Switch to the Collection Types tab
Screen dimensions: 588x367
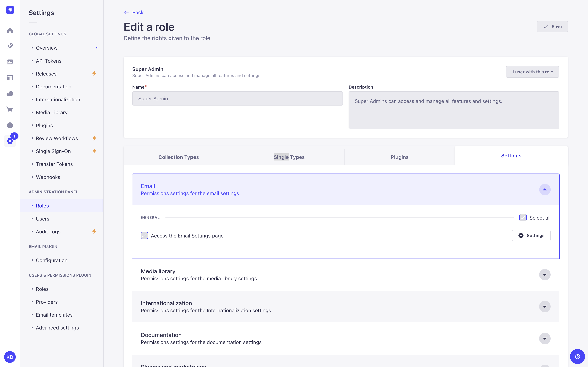pos(179,157)
